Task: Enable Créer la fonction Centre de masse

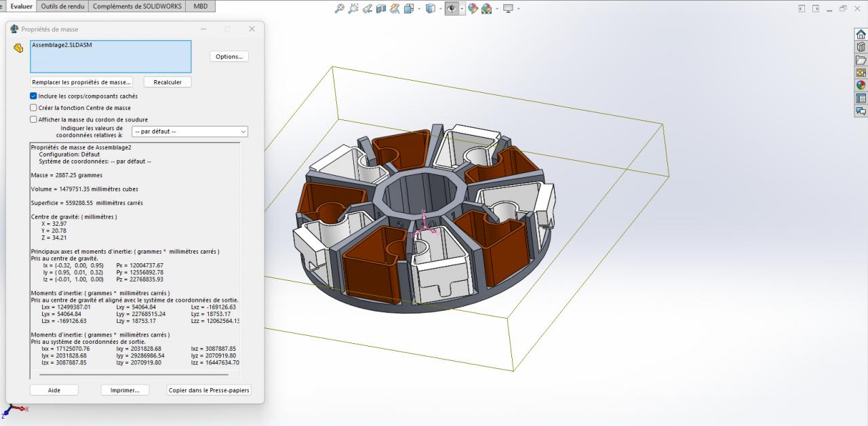Action: [x=33, y=108]
